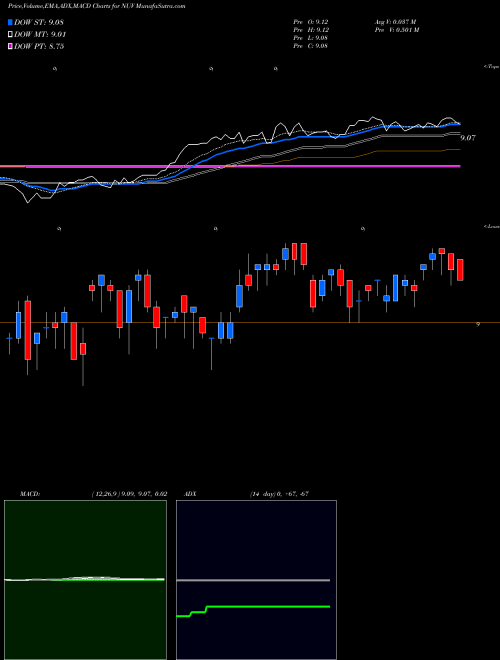Image resolution: width=500 pixels, height=660 pixels.
Task: Open the green MACD indicator panel
Action: pos(85,580)
